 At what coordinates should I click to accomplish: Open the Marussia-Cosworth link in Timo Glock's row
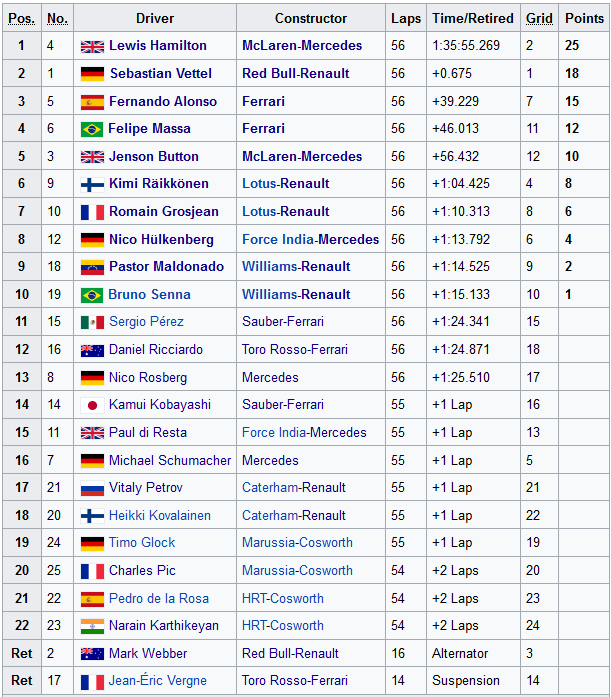[297, 543]
